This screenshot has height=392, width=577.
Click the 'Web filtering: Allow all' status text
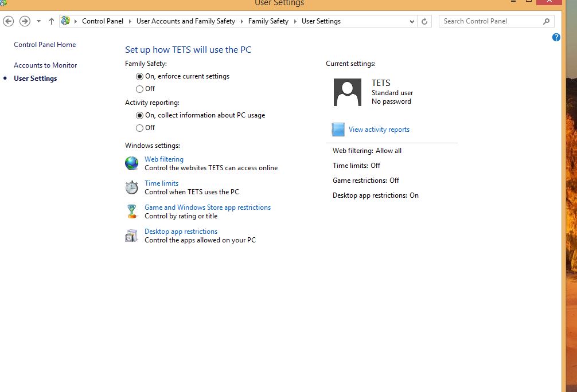(367, 150)
